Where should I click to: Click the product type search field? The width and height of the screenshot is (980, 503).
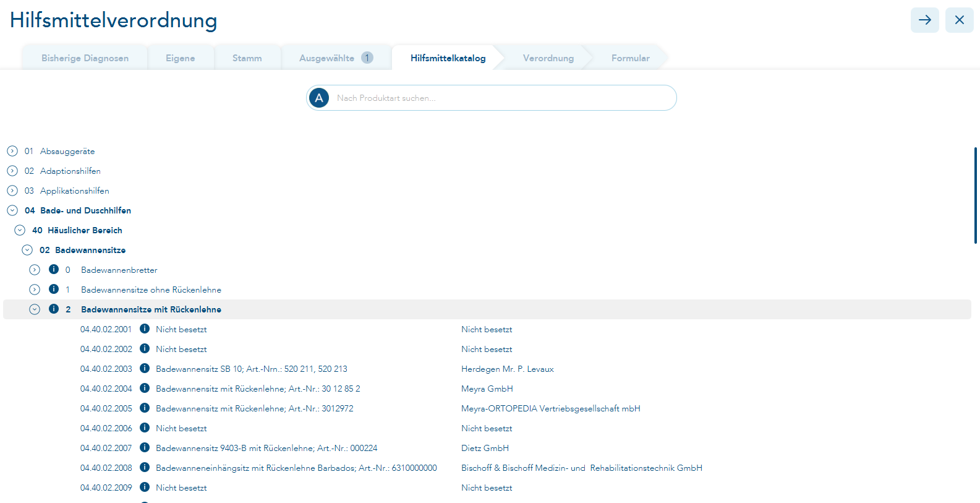pos(501,98)
